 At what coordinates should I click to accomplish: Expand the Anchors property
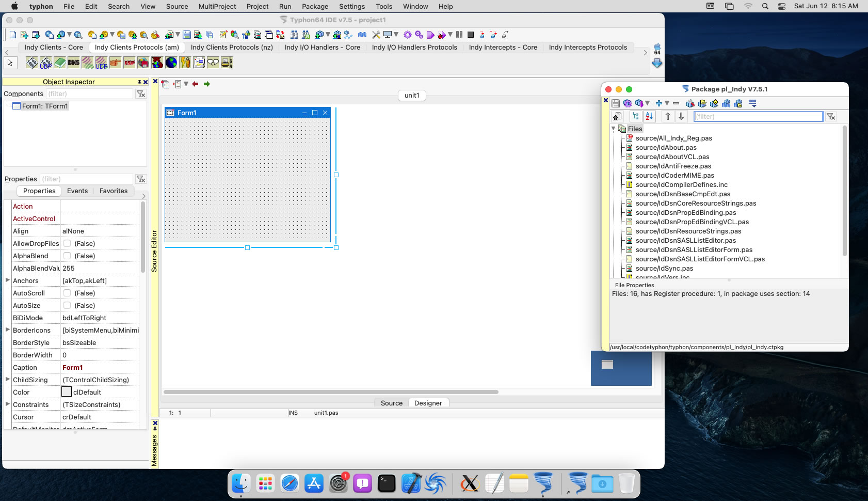pyautogui.click(x=8, y=280)
